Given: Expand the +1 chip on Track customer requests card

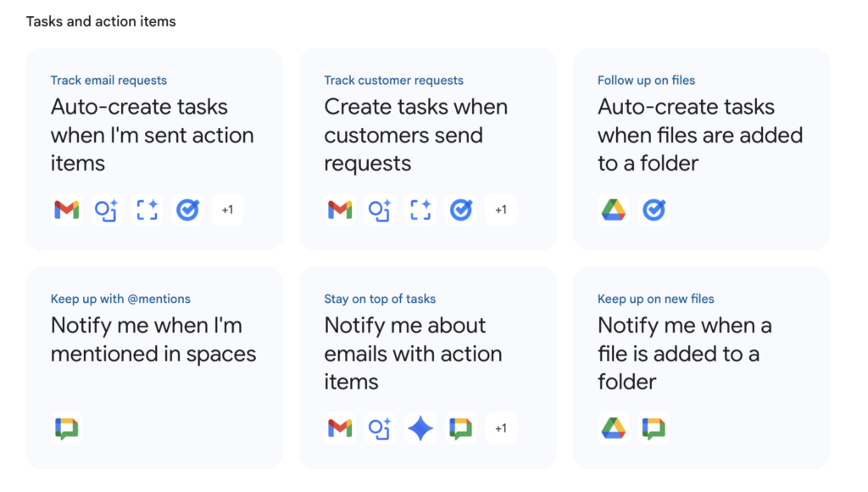Looking at the screenshot, I should (x=501, y=210).
